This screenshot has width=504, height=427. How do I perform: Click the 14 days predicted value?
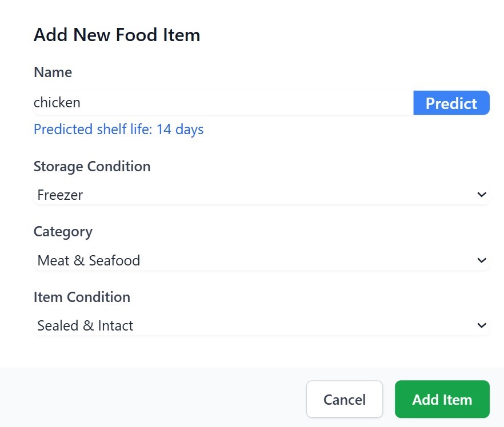tap(180, 130)
